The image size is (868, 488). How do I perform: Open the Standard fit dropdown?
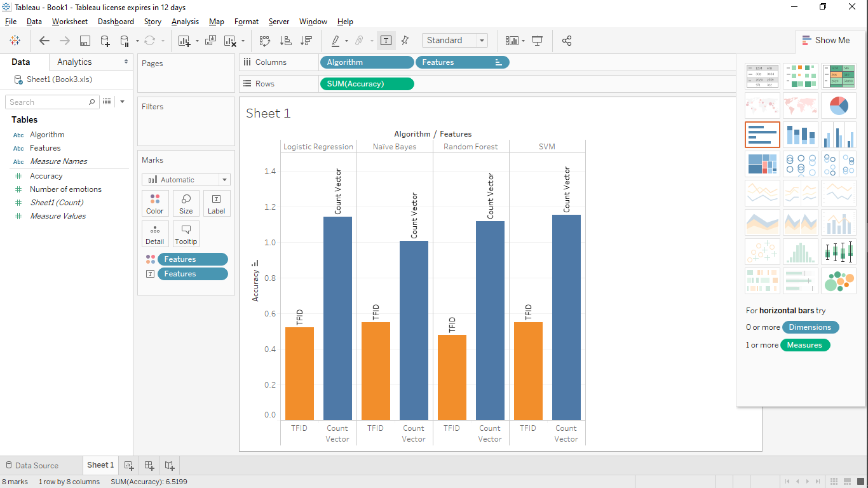pos(482,41)
